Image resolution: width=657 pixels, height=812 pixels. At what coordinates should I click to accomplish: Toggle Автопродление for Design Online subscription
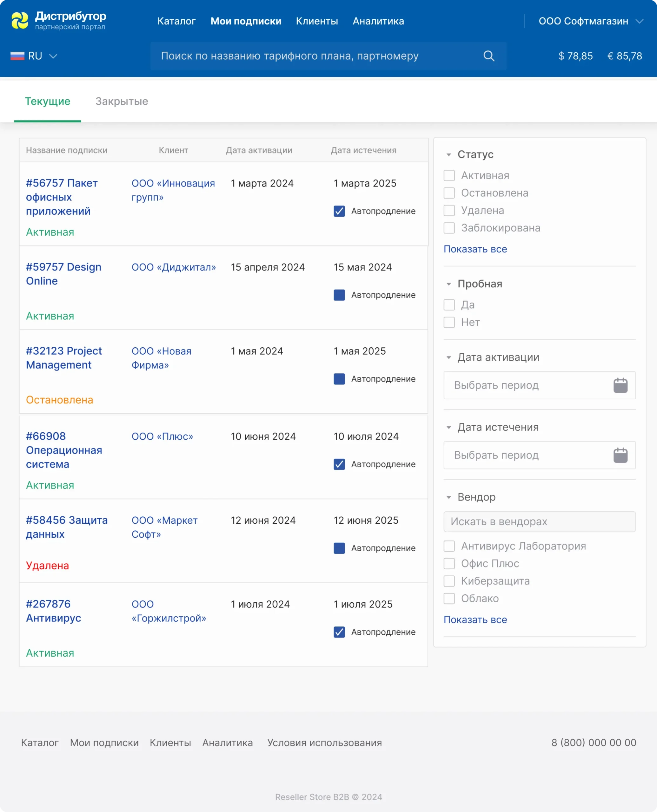pos(339,295)
